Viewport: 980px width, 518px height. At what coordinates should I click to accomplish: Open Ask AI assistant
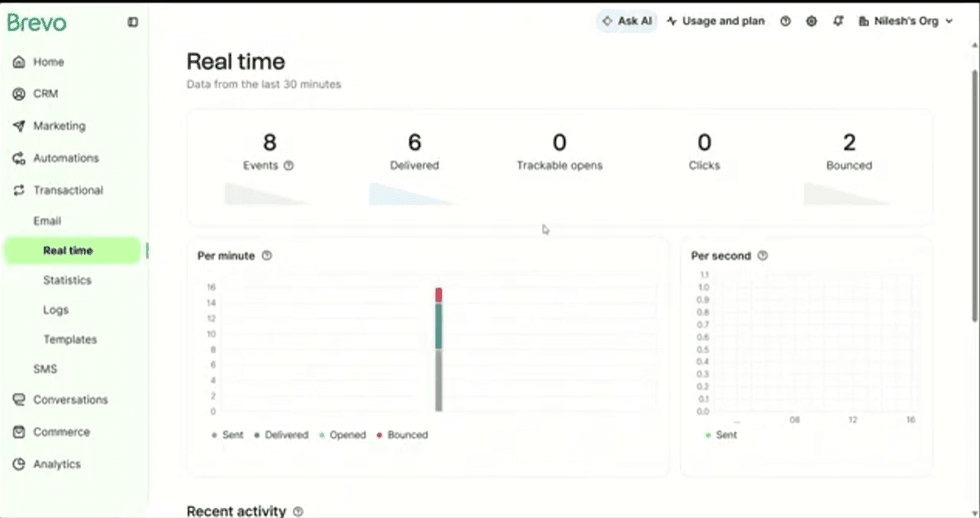[x=627, y=21]
